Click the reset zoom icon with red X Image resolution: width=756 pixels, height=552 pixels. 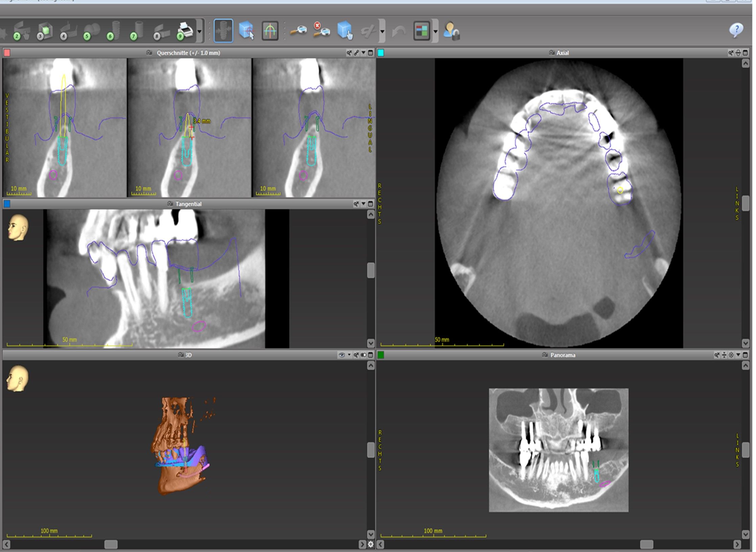(321, 30)
